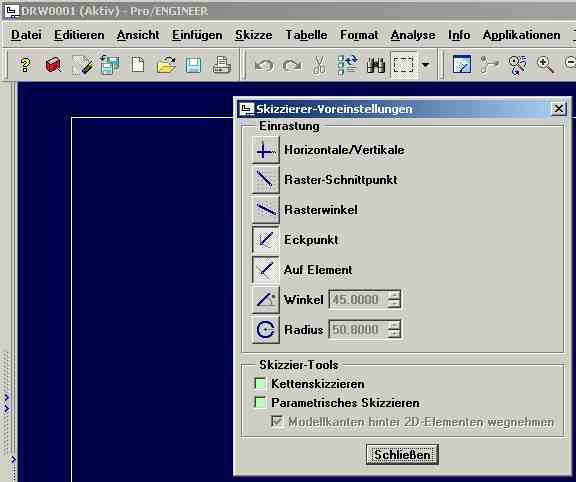Click the save diskette icon
This screenshot has width=576, height=482.
click(x=193, y=65)
